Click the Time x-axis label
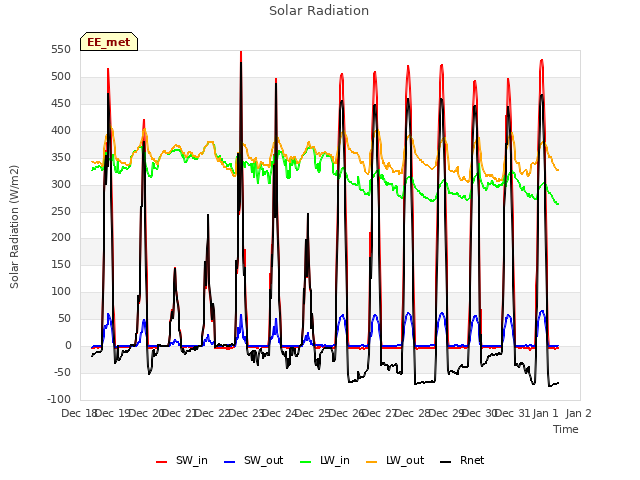 pos(566,429)
